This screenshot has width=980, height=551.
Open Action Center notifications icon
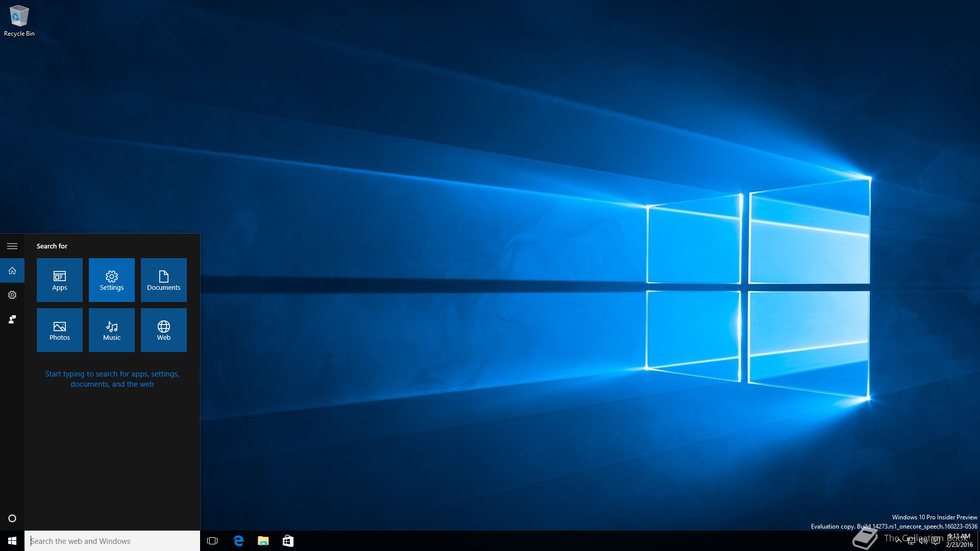[x=936, y=541]
